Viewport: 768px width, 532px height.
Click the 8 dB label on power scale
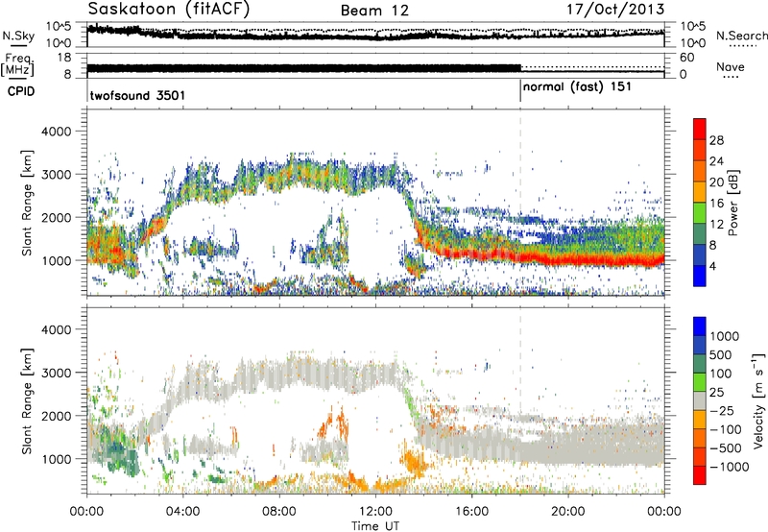tap(712, 246)
